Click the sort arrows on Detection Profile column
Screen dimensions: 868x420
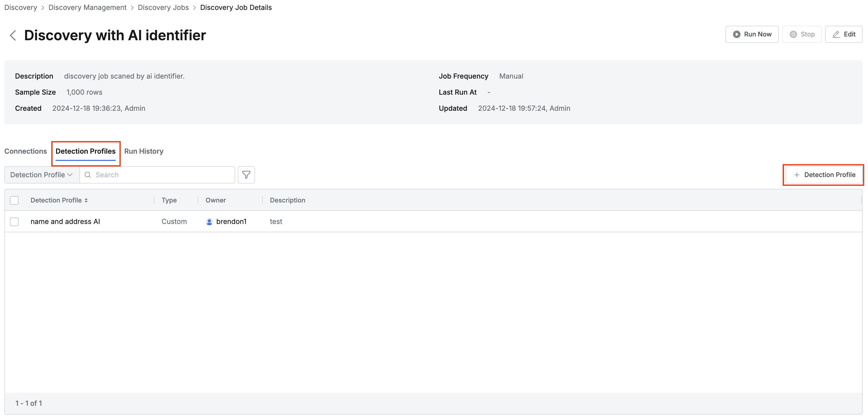click(86, 200)
